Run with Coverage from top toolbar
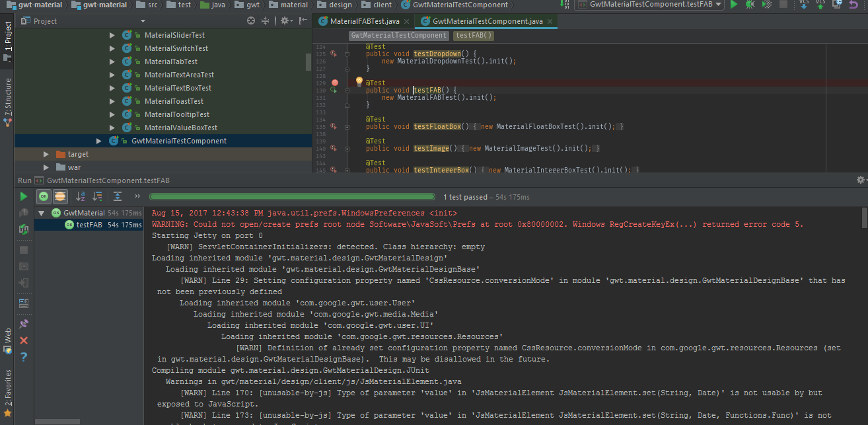This screenshot has height=425, width=868. click(766, 5)
